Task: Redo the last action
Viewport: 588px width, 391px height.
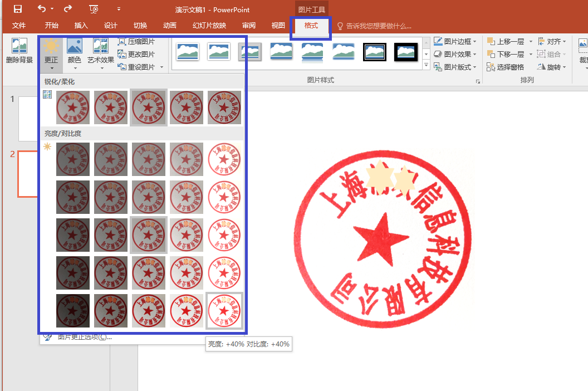Action: coord(68,8)
